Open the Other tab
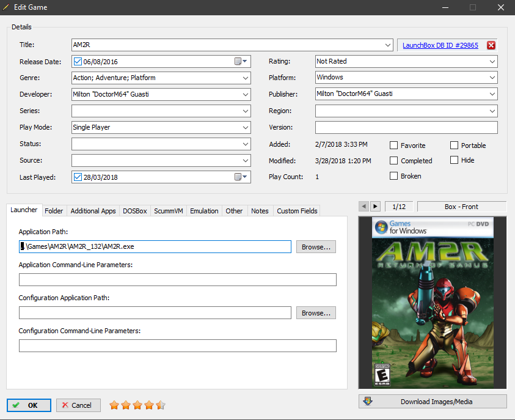 (234, 211)
